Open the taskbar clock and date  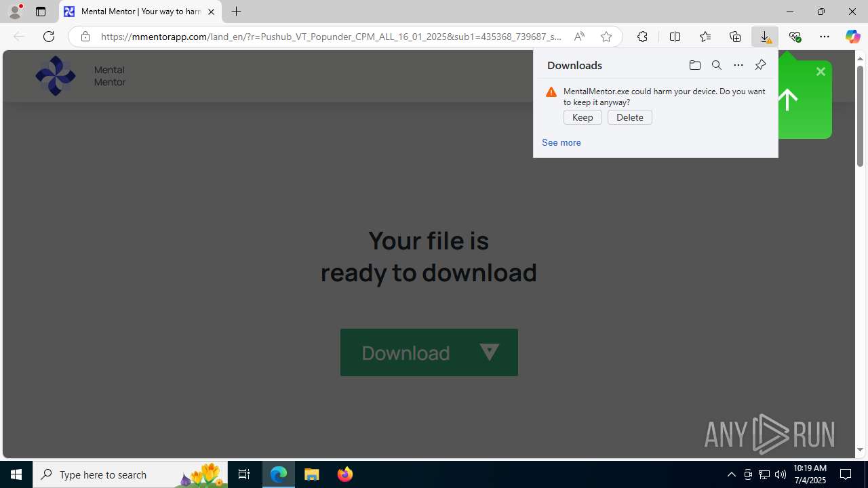click(810, 474)
